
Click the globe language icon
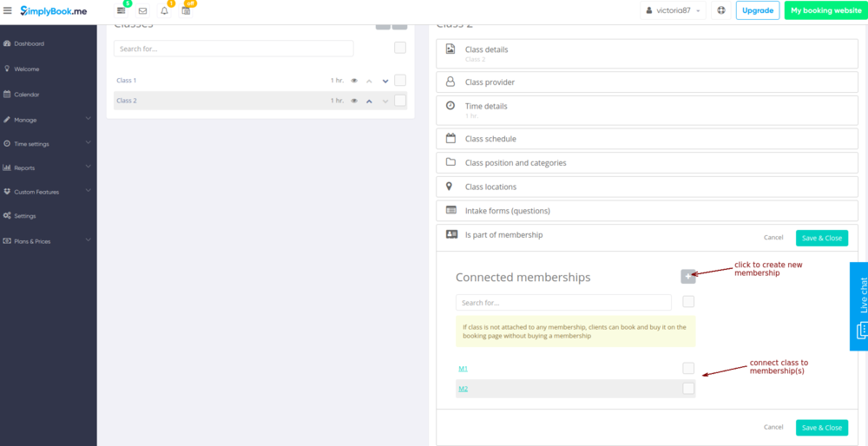[720, 10]
